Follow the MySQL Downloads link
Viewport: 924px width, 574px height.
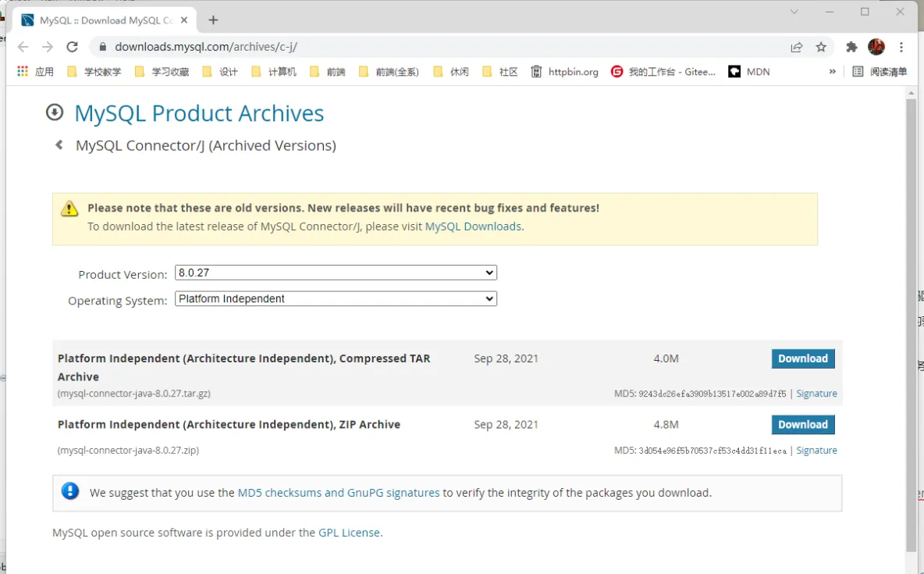point(473,226)
